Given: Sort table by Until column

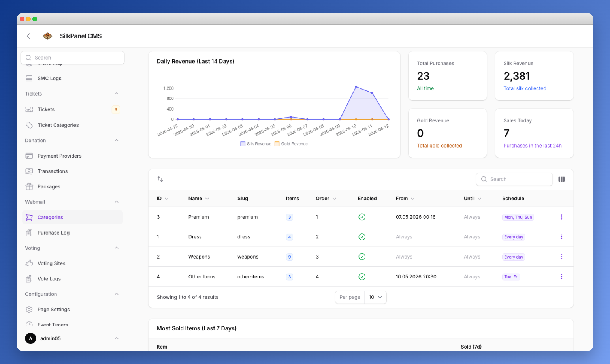Looking at the screenshot, I should 473,199.
